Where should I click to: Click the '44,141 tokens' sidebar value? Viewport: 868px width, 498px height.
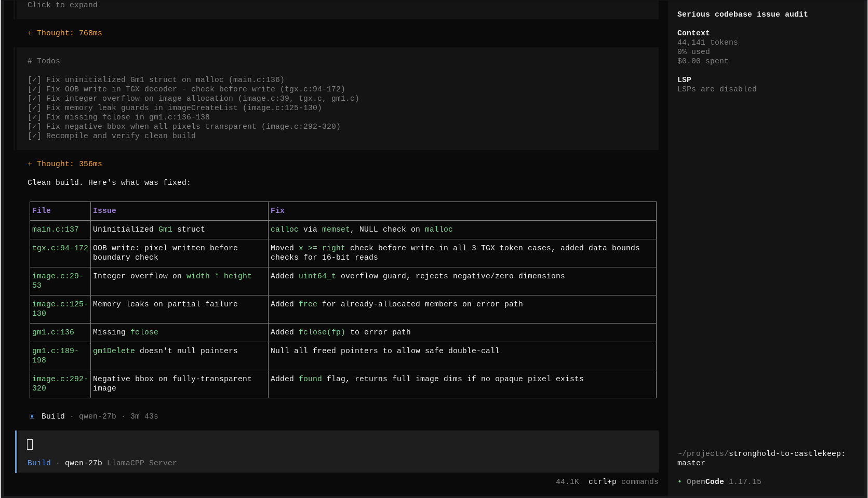[707, 43]
